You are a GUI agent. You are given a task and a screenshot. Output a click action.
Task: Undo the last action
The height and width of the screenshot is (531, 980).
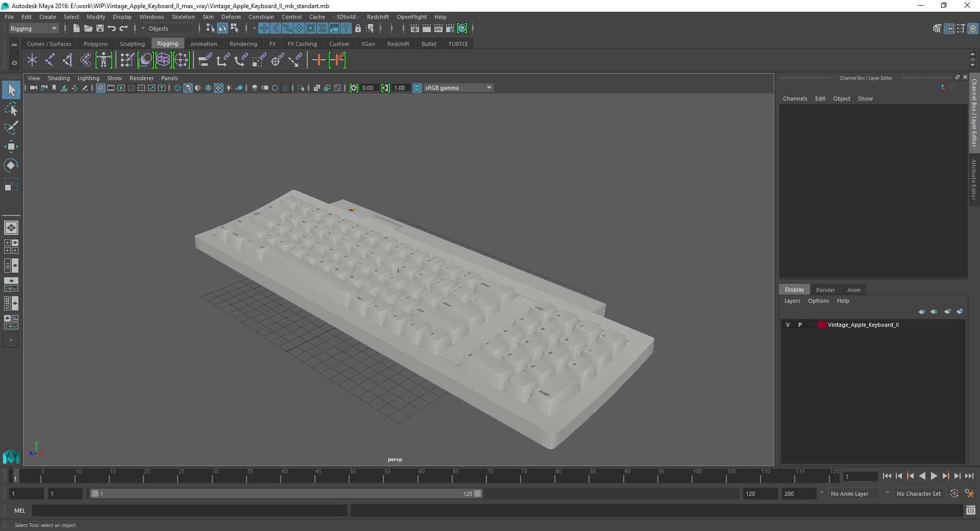tap(111, 29)
